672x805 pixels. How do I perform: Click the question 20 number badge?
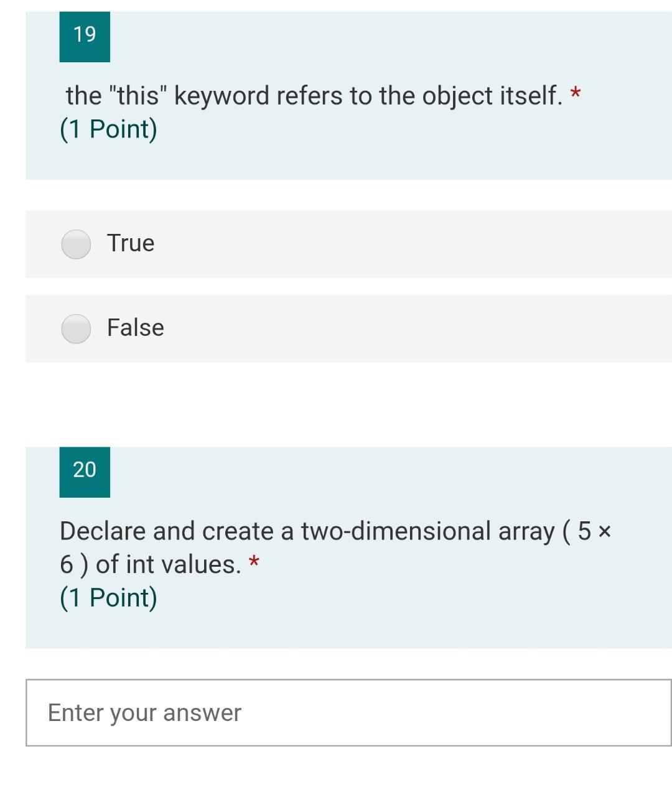pos(84,471)
